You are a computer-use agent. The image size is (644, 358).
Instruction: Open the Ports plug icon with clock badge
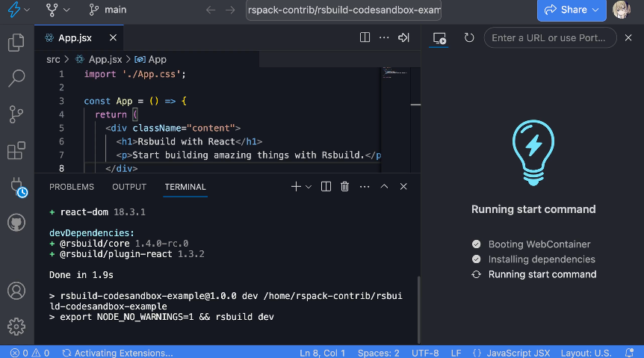(17, 187)
